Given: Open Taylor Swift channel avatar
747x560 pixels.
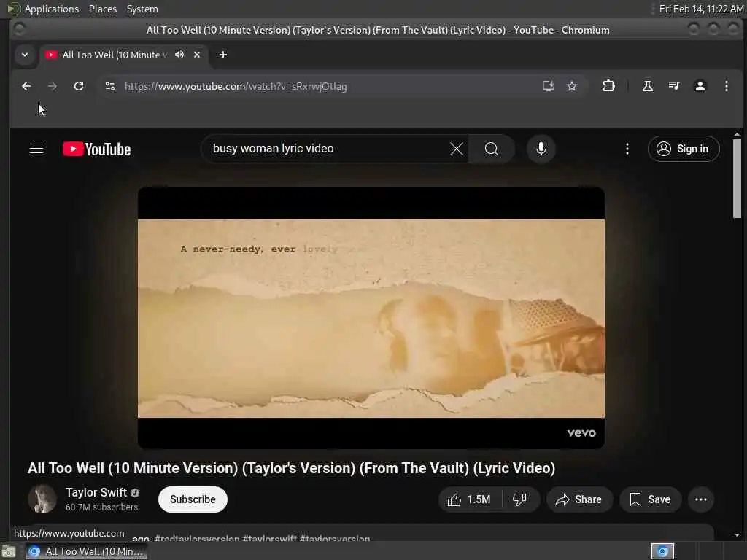Looking at the screenshot, I should point(42,499).
